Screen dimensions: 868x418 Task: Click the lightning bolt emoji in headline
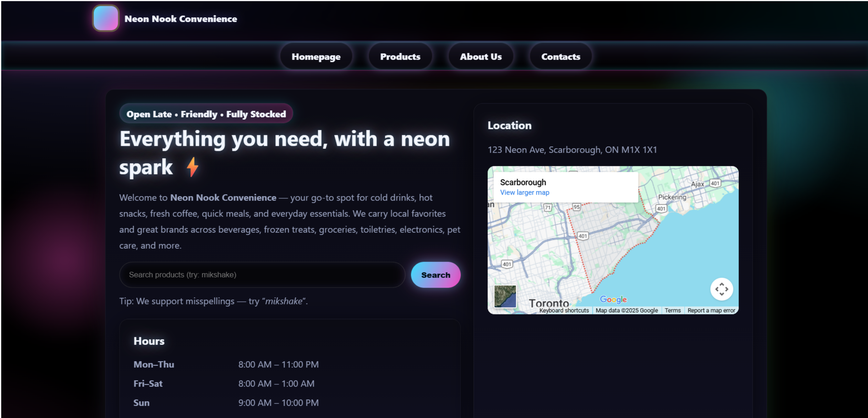(x=193, y=167)
